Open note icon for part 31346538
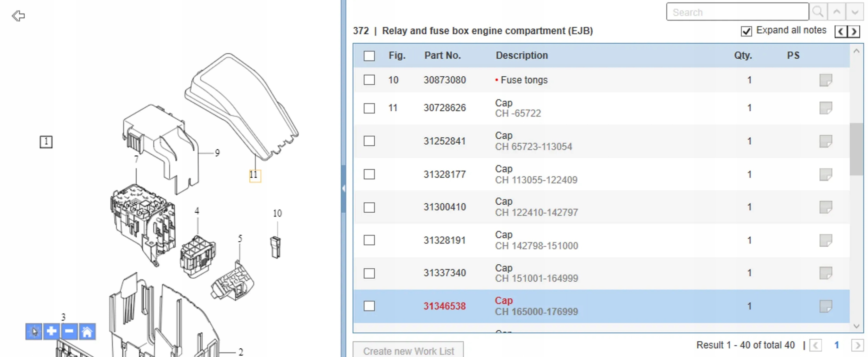 [x=825, y=306]
